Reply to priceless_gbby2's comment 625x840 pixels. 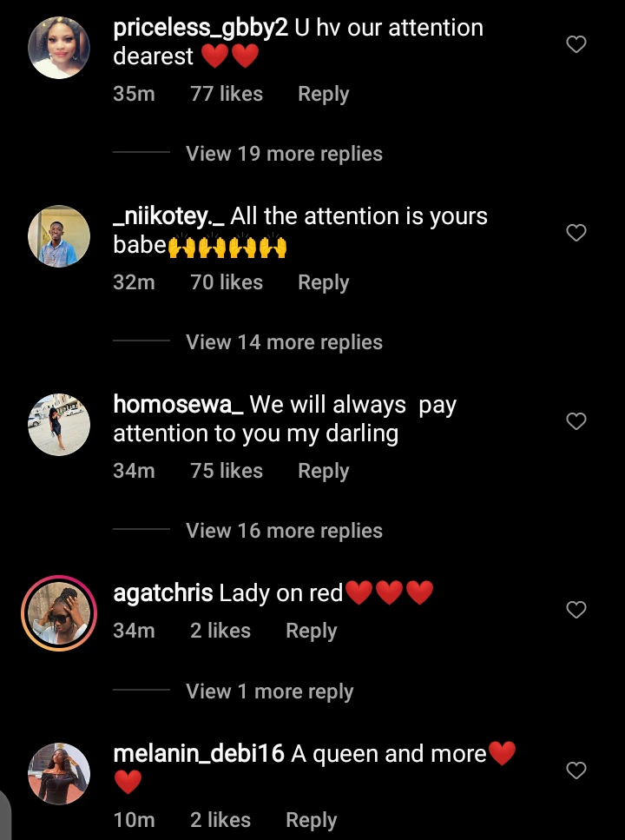[324, 95]
